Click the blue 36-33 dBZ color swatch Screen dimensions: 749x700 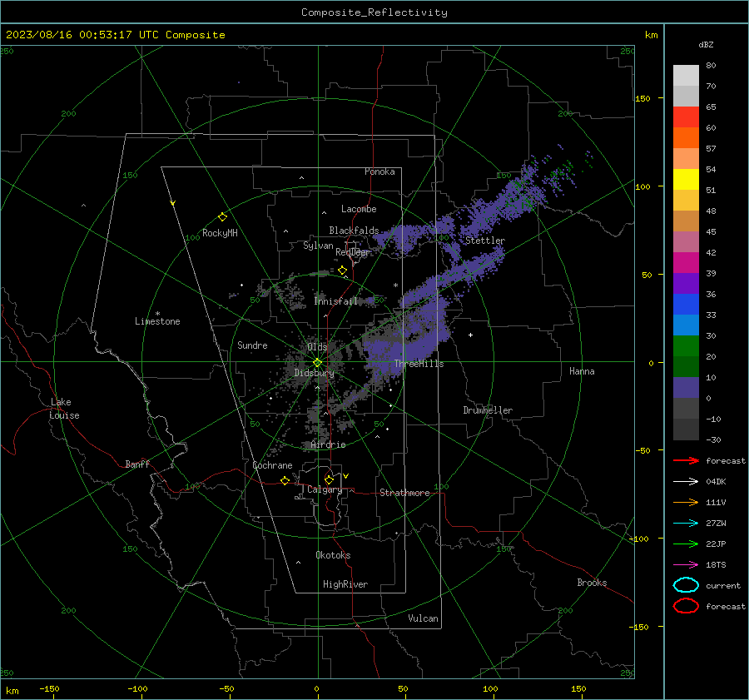click(x=686, y=305)
